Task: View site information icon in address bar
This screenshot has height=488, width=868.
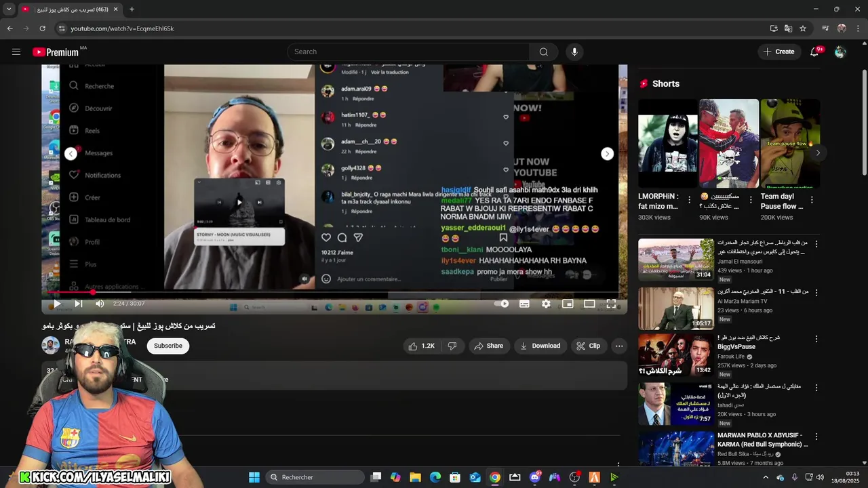Action: [x=62, y=28]
